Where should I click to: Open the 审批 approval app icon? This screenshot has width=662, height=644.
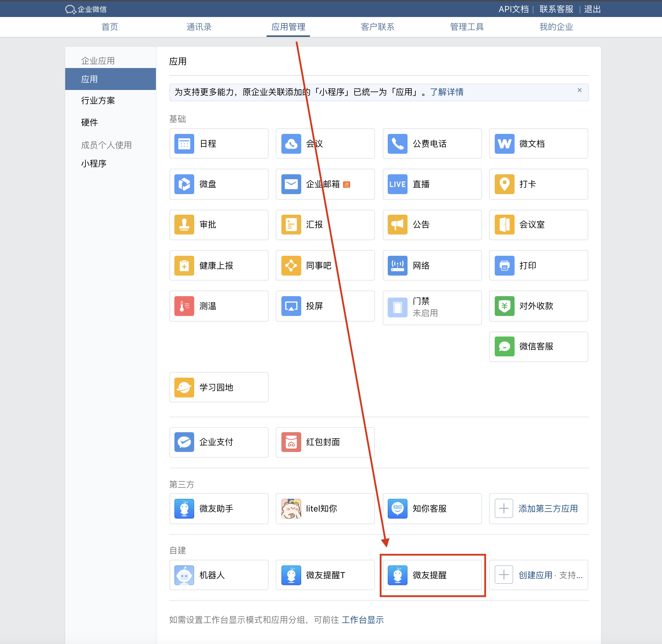[184, 225]
